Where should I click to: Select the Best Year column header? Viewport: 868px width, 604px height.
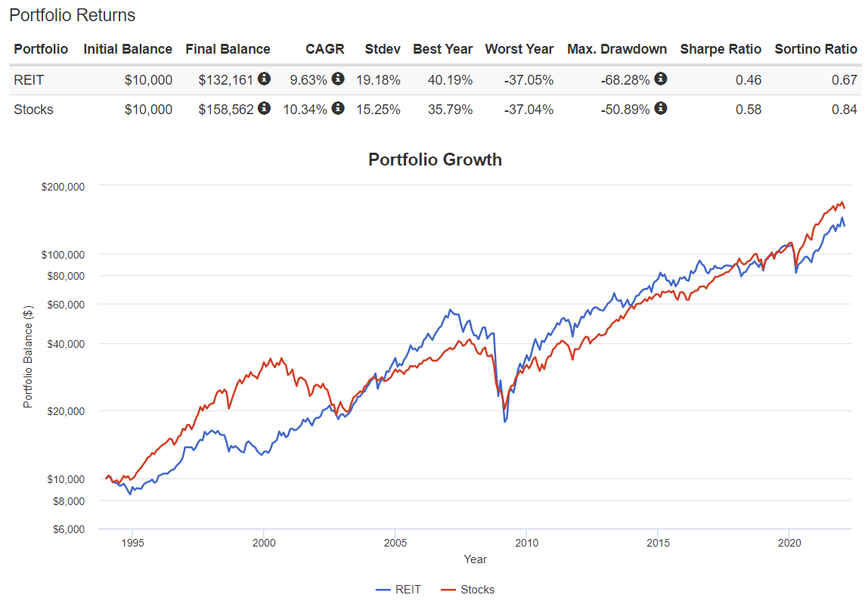coord(442,49)
